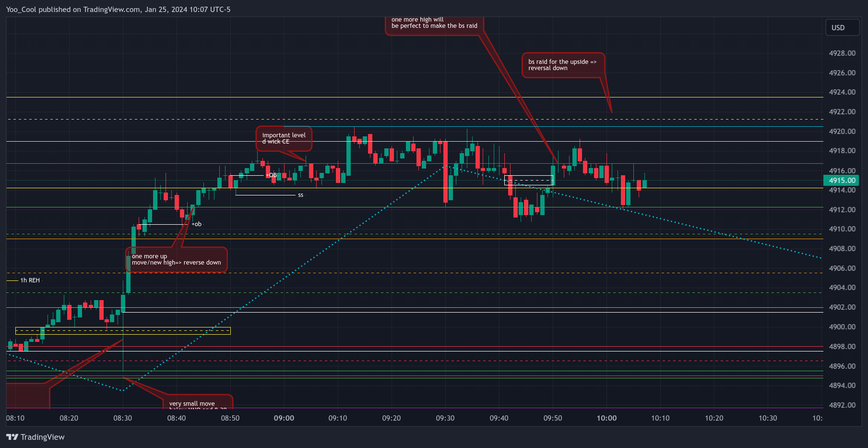Viewport: 868px width, 448px height.
Task: Click the 09:20 time axis label
Action: 392,418
